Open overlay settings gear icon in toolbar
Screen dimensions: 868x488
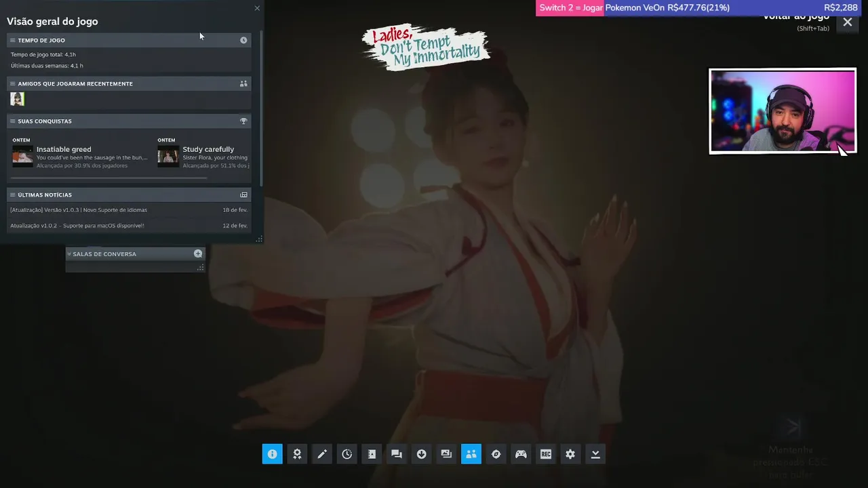pos(570,454)
